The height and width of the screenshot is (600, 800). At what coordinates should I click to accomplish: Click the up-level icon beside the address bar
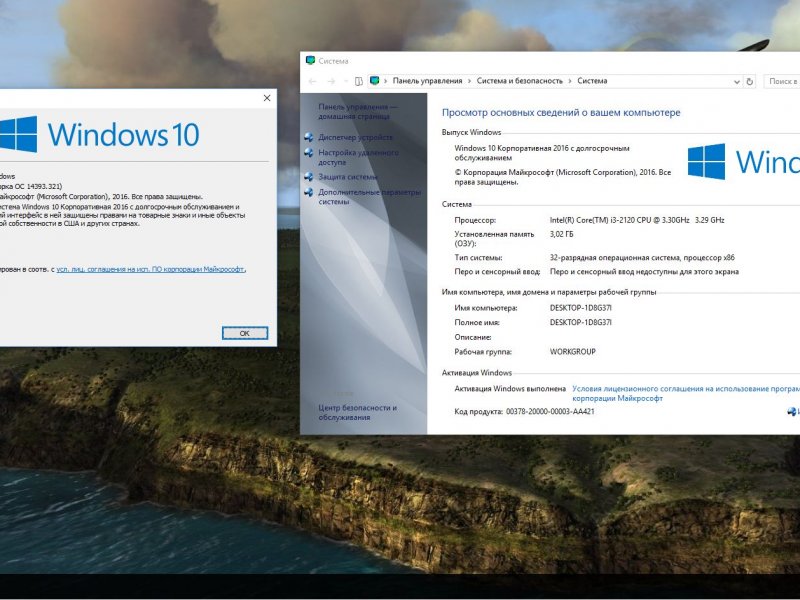coord(359,81)
